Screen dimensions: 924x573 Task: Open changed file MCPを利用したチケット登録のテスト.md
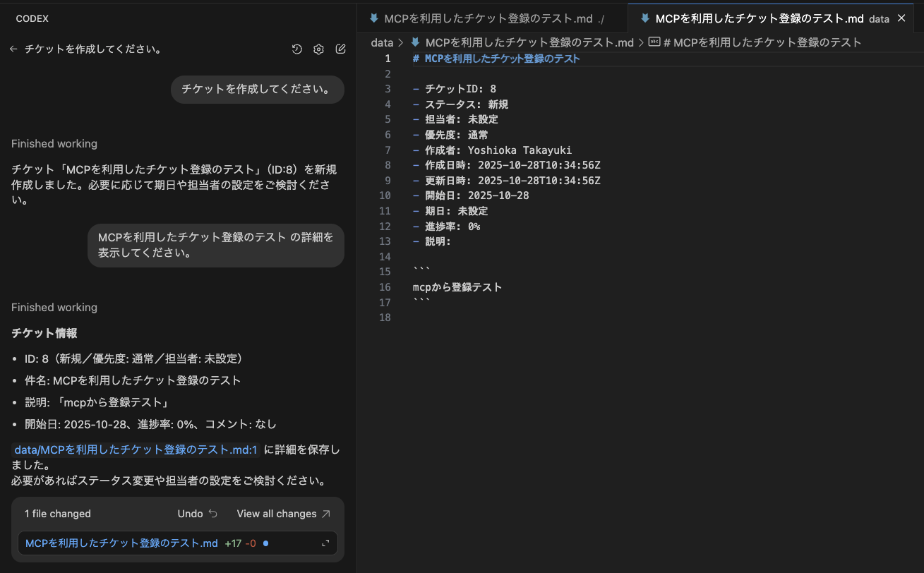121,543
